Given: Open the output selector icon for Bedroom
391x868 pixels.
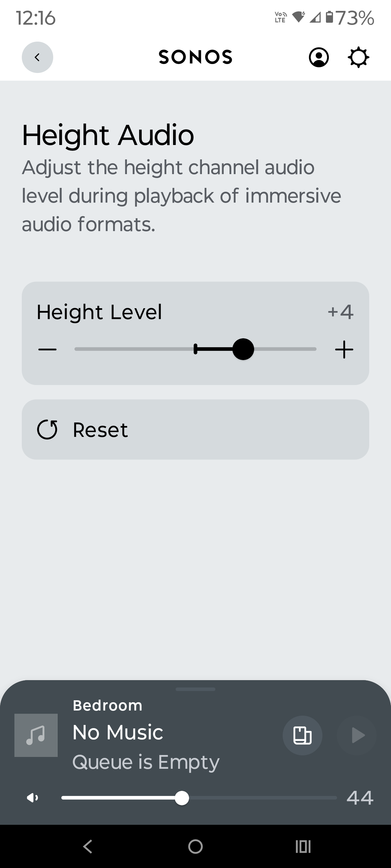Looking at the screenshot, I should click(x=302, y=735).
